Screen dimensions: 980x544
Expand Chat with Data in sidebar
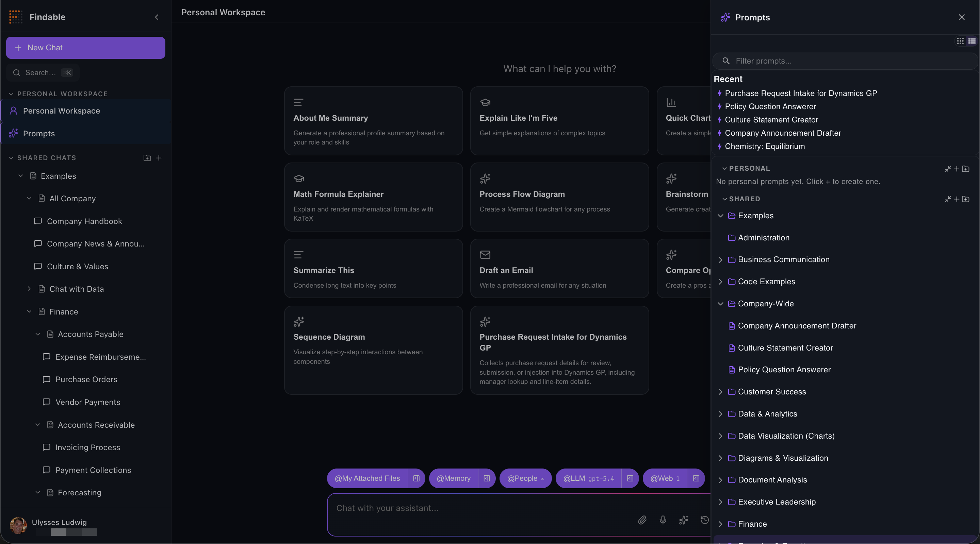tap(29, 289)
